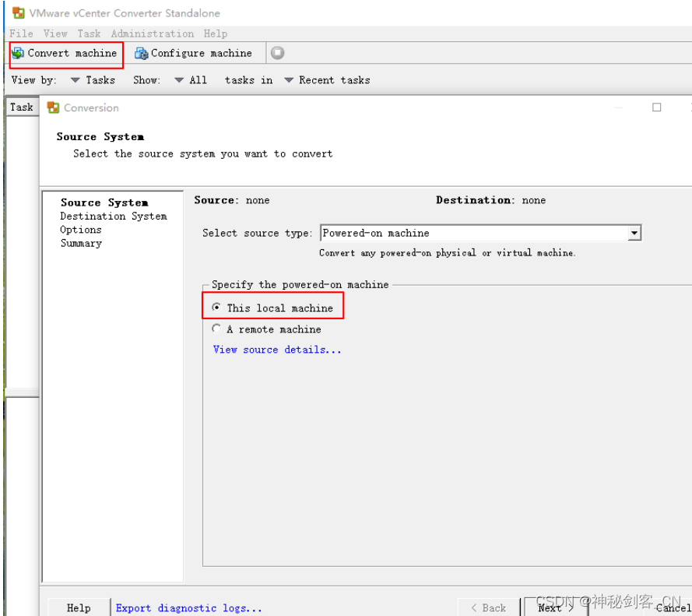The width and height of the screenshot is (692, 616).
Task: Open the Select source type combo box
Action: (480, 233)
